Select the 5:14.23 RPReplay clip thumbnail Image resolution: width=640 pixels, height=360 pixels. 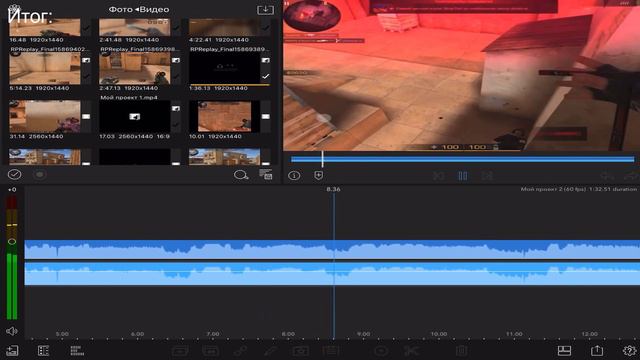tap(45, 68)
